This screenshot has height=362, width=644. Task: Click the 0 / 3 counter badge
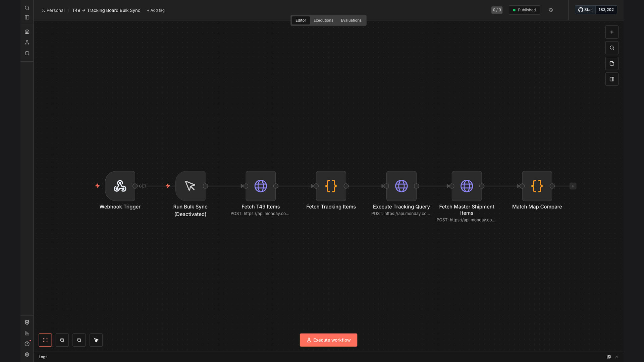(497, 10)
